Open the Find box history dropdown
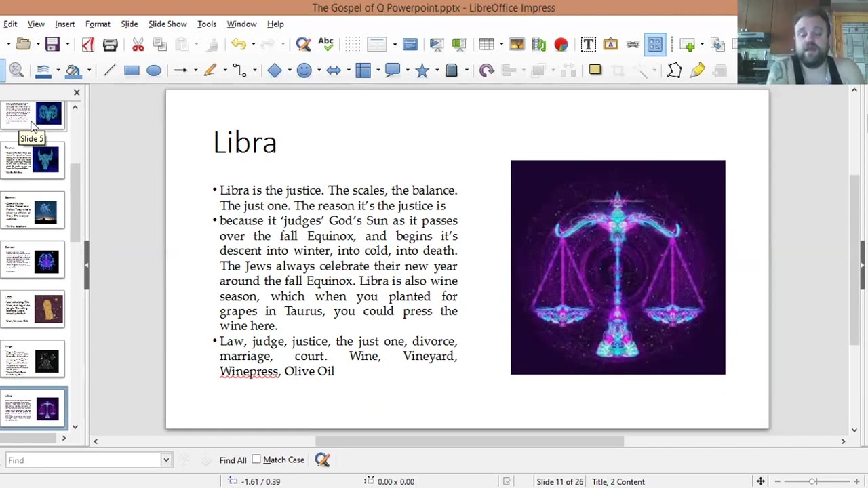Image resolution: width=868 pixels, height=488 pixels. (165, 460)
